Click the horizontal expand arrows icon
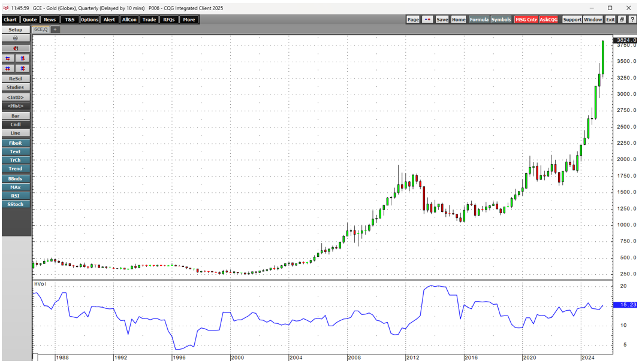This screenshot has width=639, height=364. [x=8, y=68]
